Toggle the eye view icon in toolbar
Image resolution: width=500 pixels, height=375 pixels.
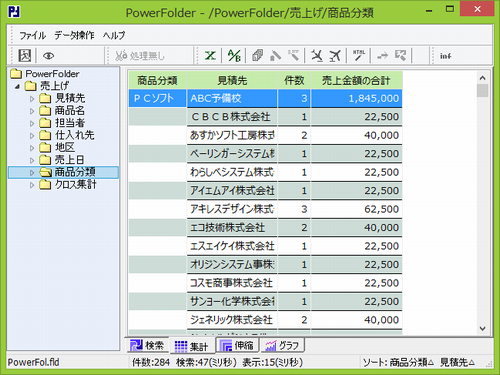49,56
